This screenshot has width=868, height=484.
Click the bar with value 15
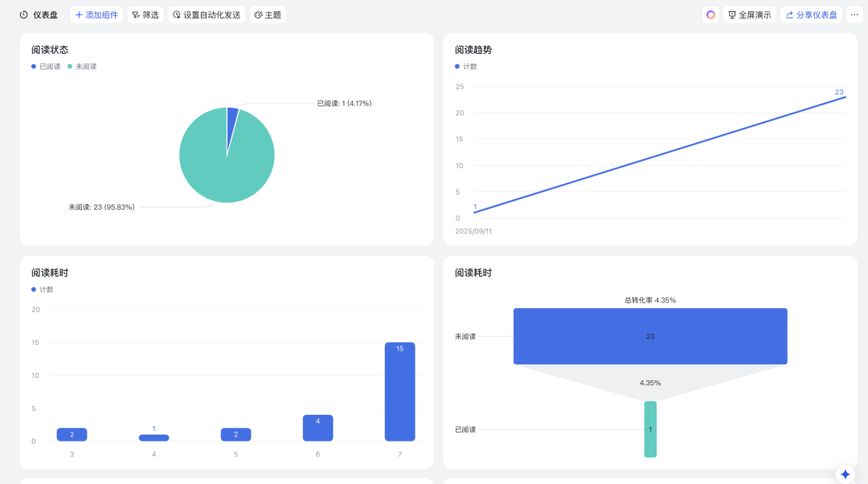(399, 394)
